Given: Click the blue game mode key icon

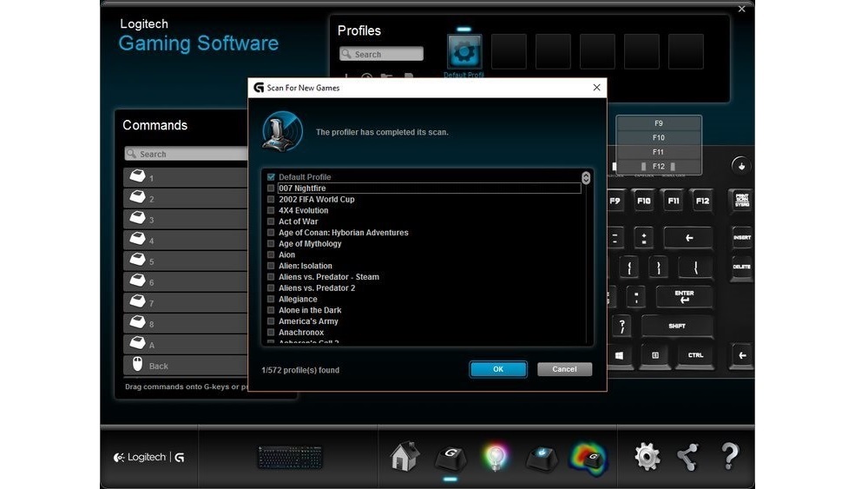Looking at the screenshot, I should (x=542, y=457).
